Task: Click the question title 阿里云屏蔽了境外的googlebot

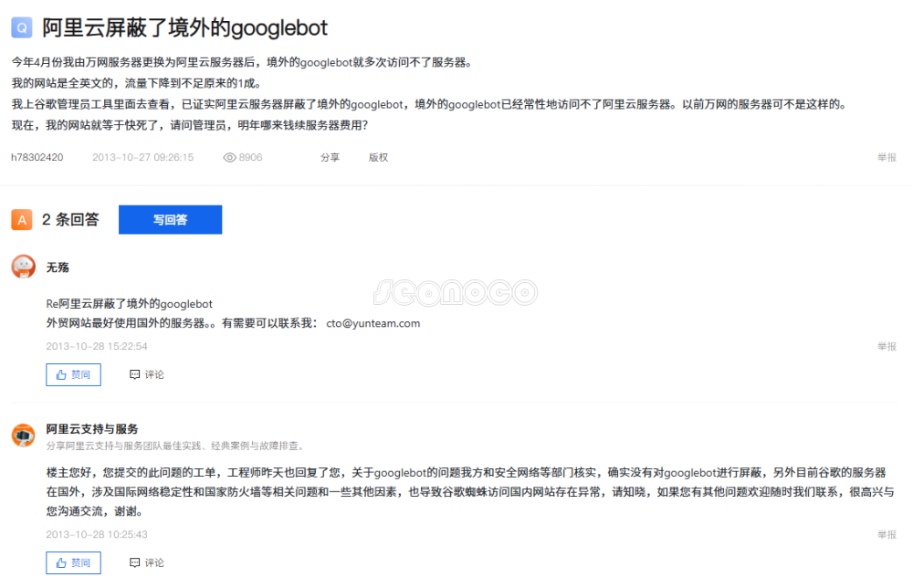Action: [184, 27]
